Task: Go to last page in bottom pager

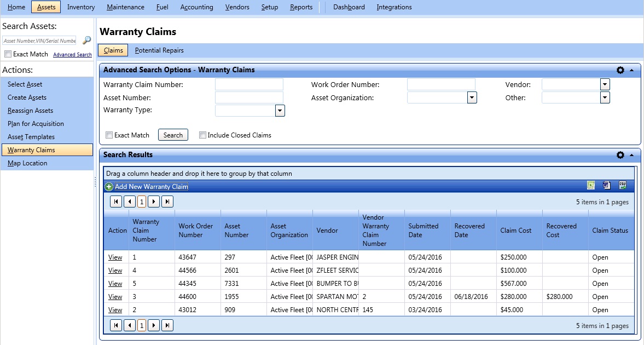Action: [167, 325]
